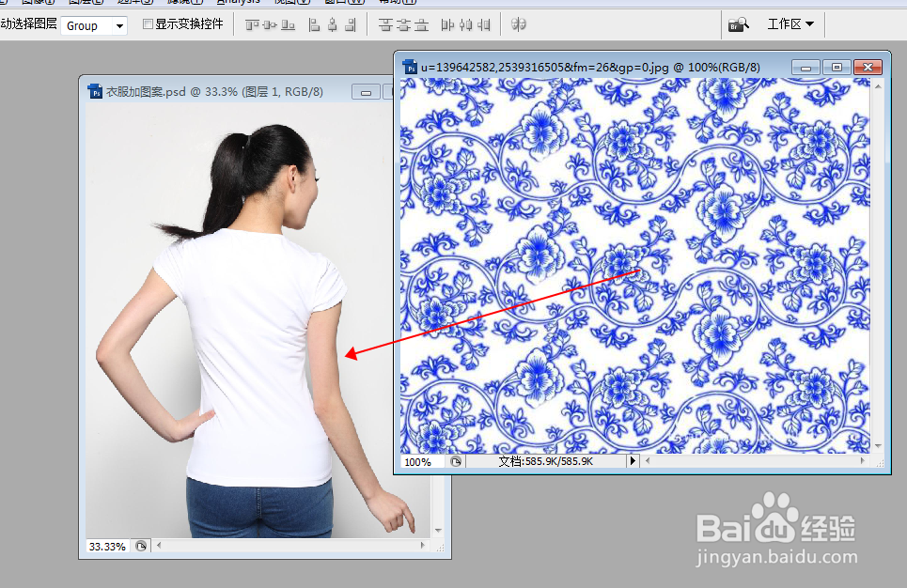Click PS icon in 衣服加图案.psd title bar
The width and height of the screenshot is (907, 588).
(x=95, y=91)
